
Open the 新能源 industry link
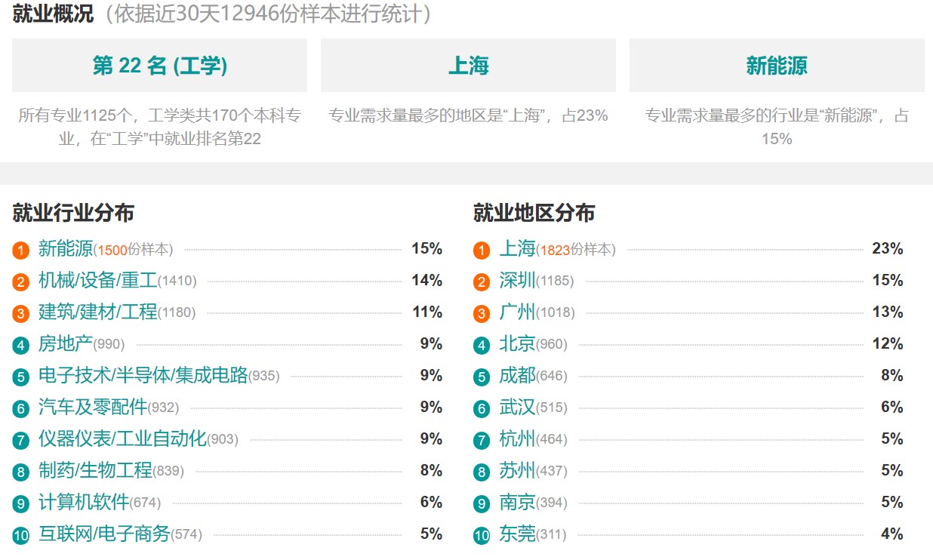pyautogui.click(x=66, y=248)
